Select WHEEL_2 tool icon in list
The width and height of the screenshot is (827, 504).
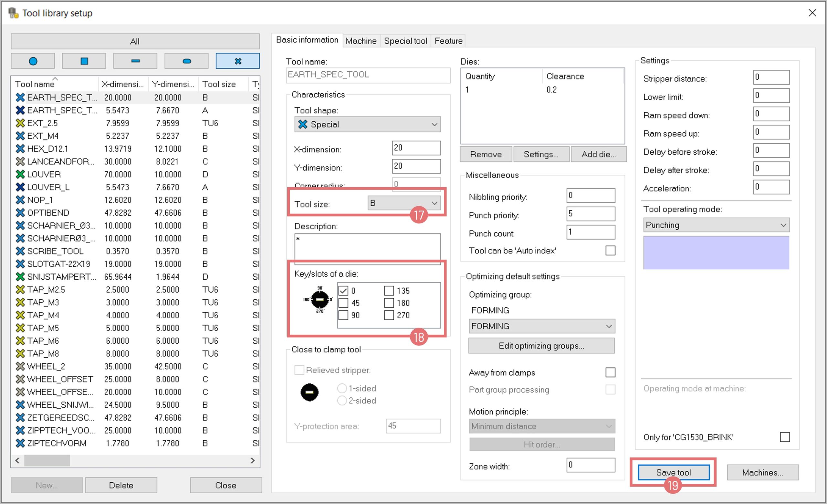[x=20, y=366]
